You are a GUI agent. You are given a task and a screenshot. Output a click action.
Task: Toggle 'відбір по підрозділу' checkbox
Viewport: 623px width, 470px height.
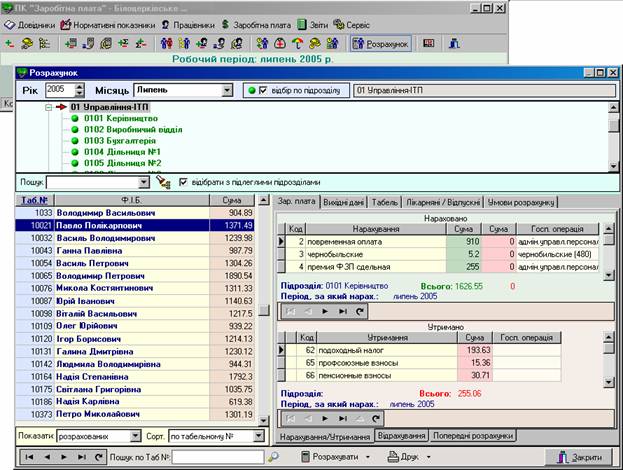coord(263,91)
